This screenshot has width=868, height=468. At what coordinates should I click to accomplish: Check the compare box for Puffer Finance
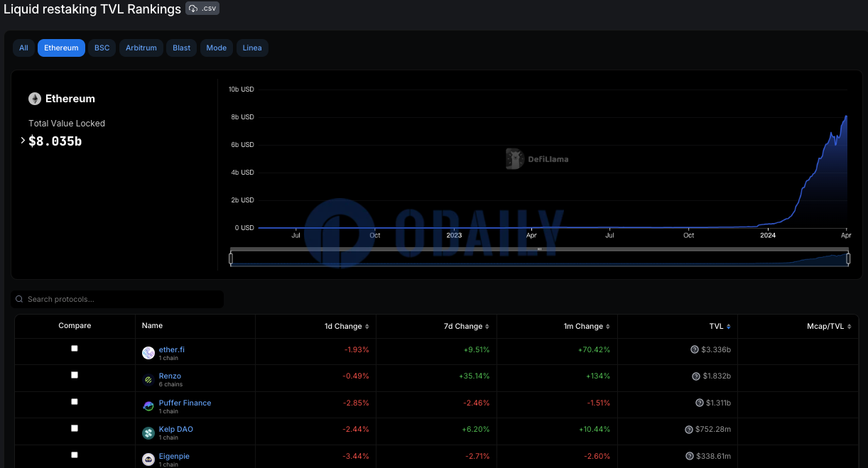(x=75, y=401)
